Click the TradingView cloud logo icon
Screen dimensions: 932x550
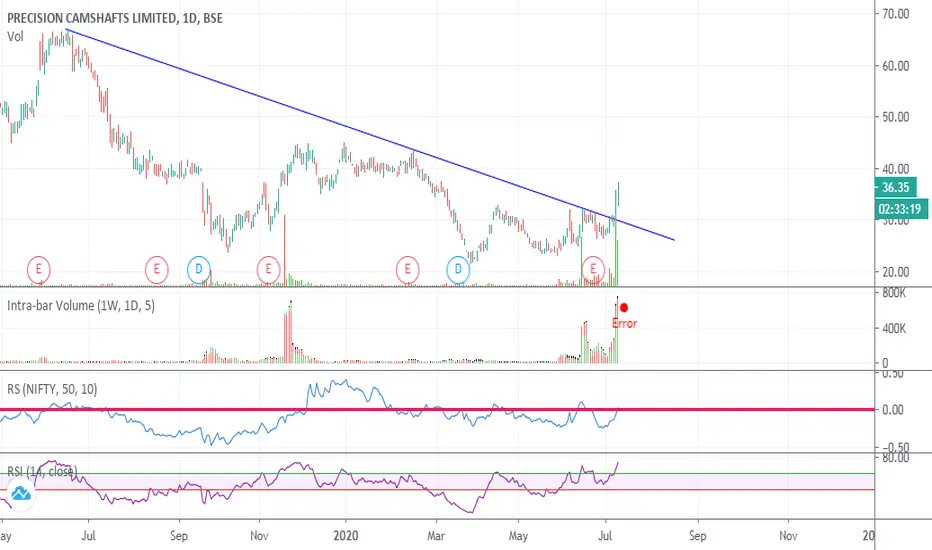tap(21, 494)
